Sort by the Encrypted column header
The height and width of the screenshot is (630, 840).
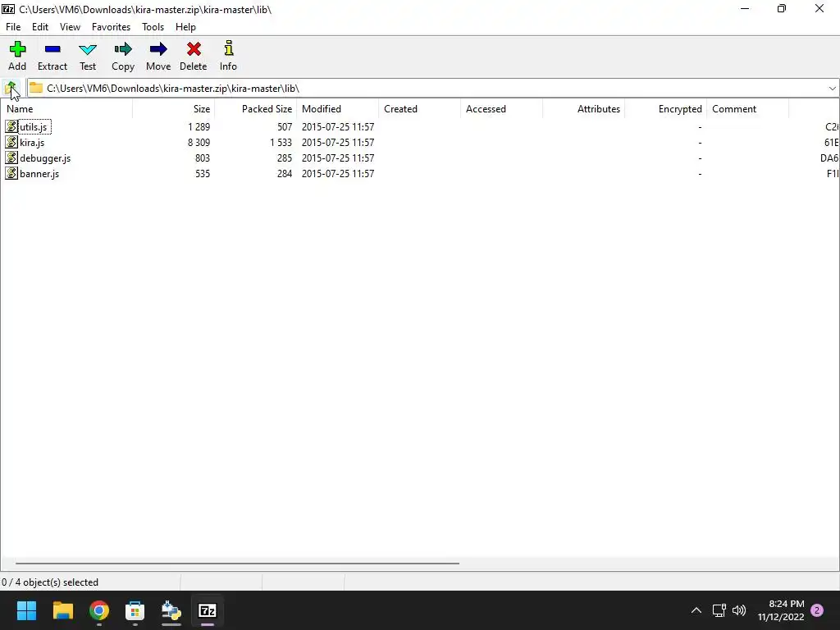(x=665, y=109)
